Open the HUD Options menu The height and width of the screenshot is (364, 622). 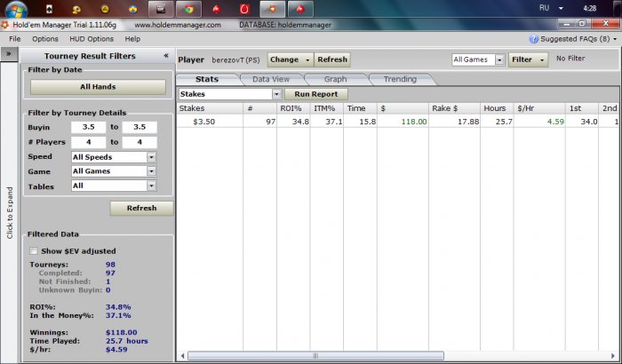click(87, 39)
